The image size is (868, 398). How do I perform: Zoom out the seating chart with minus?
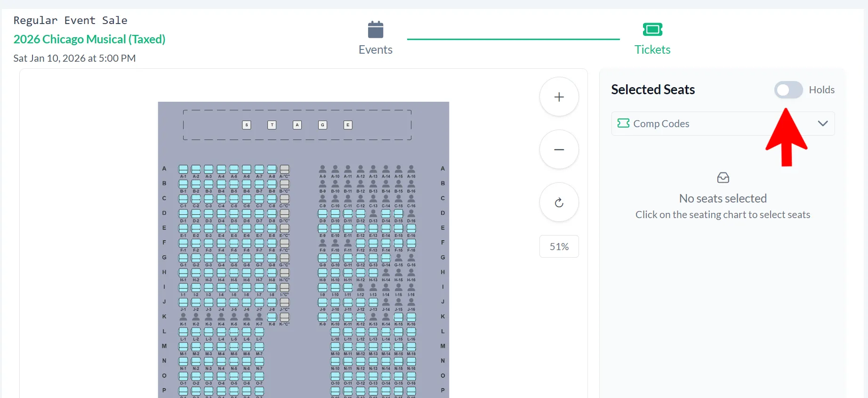(559, 150)
